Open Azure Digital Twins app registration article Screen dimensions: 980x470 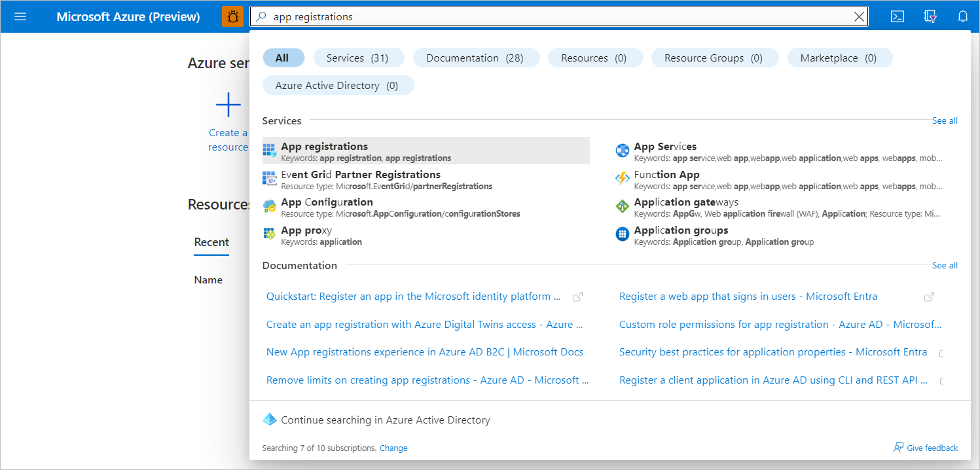[x=425, y=325]
